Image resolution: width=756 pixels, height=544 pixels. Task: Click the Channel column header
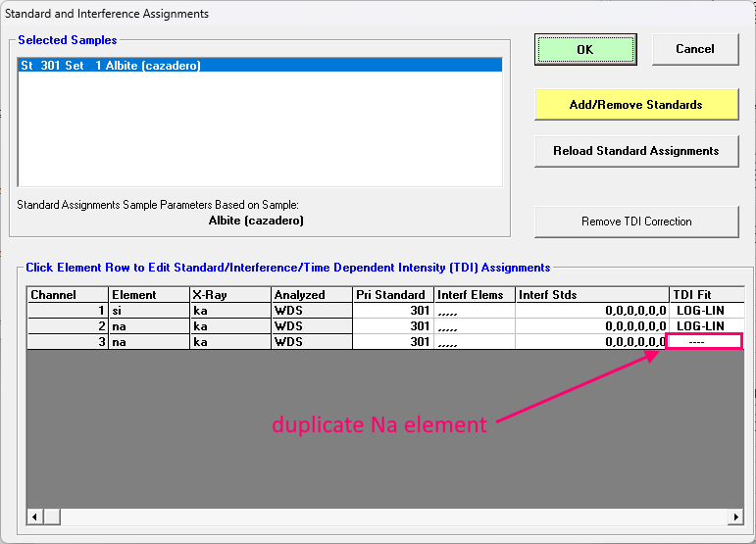pos(67,295)
